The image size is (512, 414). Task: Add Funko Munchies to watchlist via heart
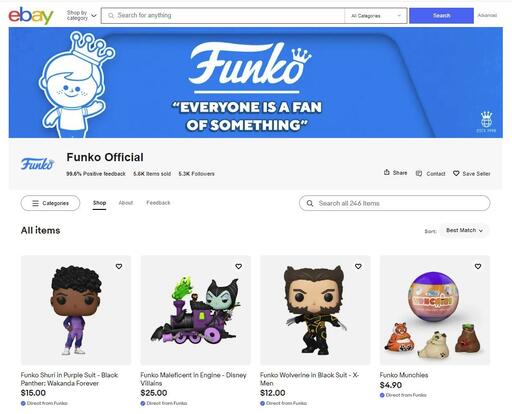pos(478,266)
